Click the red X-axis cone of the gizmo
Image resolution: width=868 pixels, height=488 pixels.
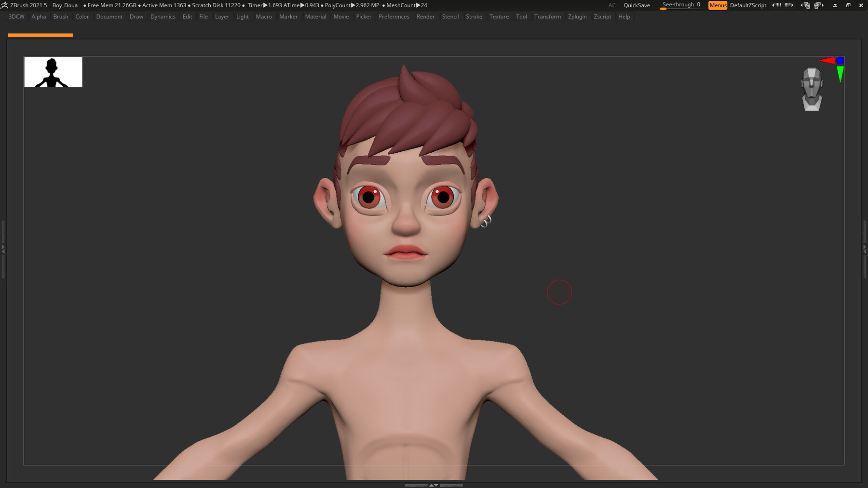pyautogui.click(x=827, y=60)
